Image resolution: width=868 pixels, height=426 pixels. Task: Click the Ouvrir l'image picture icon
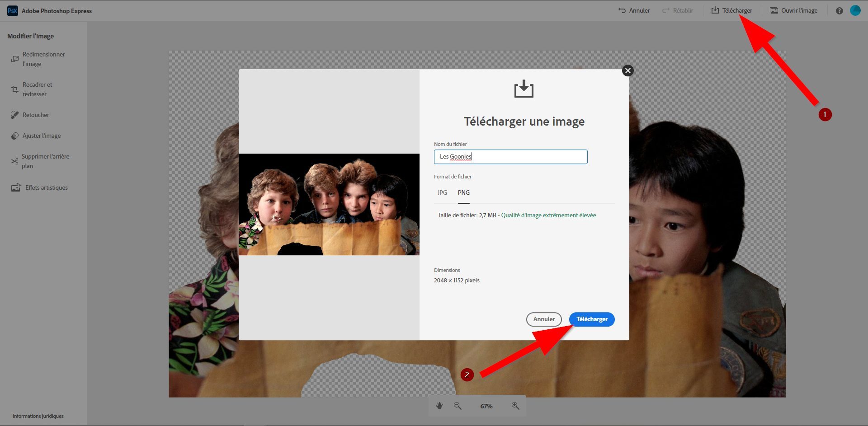[774, 10]
